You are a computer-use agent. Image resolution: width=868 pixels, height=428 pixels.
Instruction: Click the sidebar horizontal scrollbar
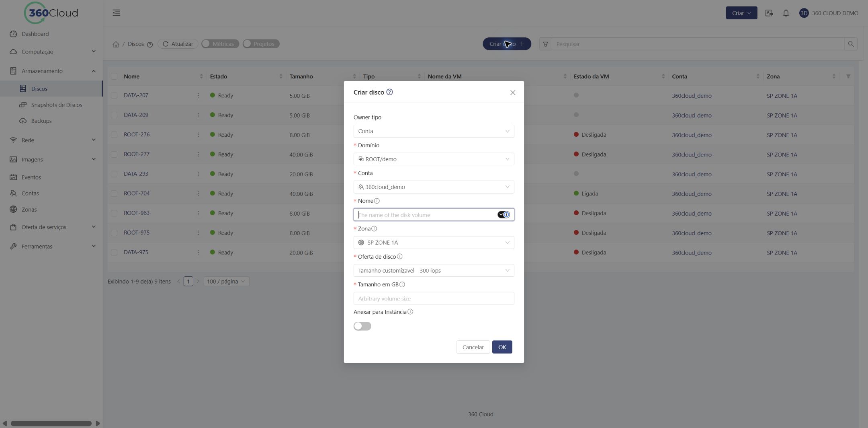click(x=51, y=423)
